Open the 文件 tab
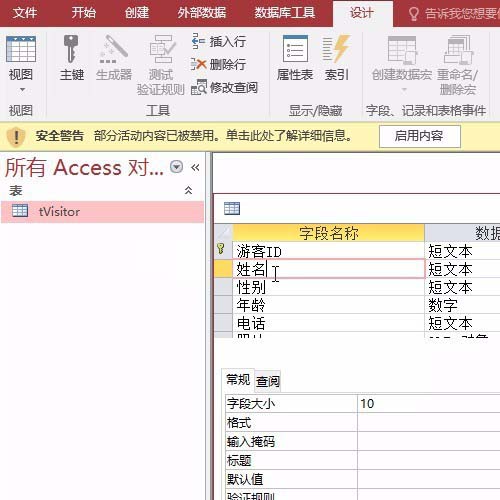 pos(25,13)
